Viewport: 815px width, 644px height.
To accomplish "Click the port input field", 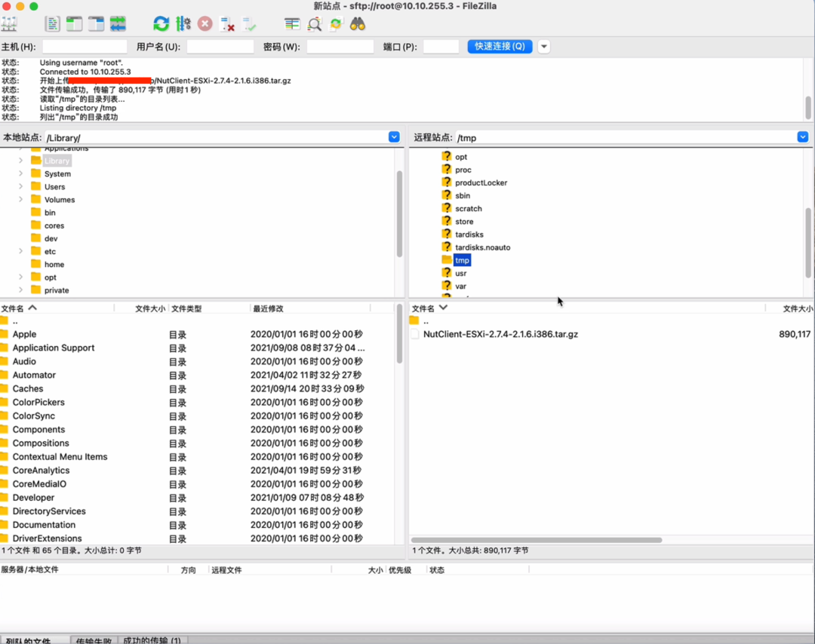I will coord(441,47).
